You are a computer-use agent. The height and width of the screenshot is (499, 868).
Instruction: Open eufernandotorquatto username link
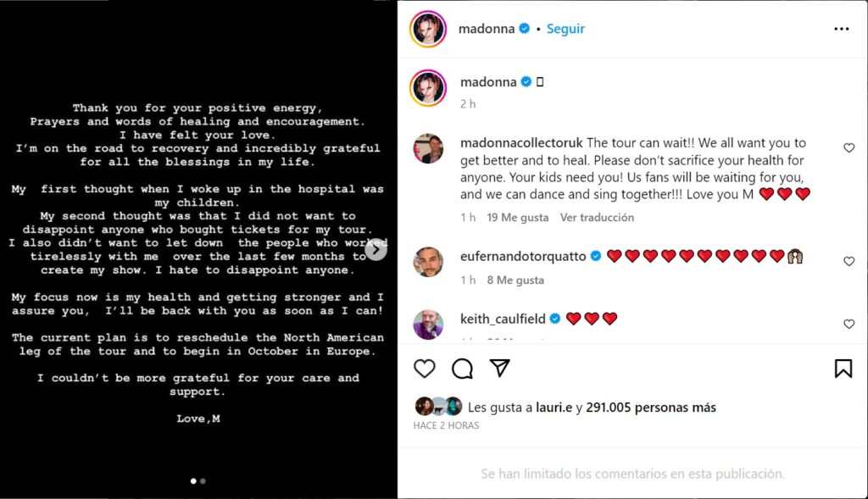coord(523,256)
